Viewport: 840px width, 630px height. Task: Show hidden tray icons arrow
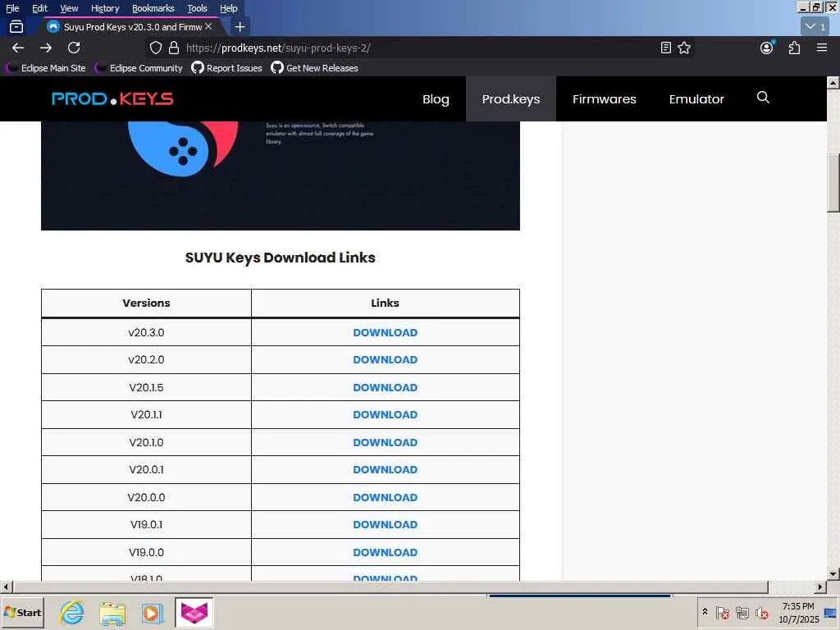[705, 612]
